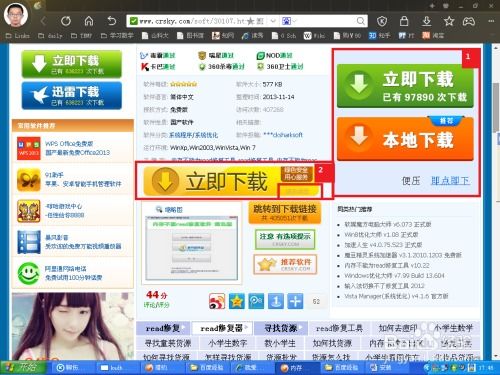
Task: Click in the URL address field
Action: tap(192, 21)
